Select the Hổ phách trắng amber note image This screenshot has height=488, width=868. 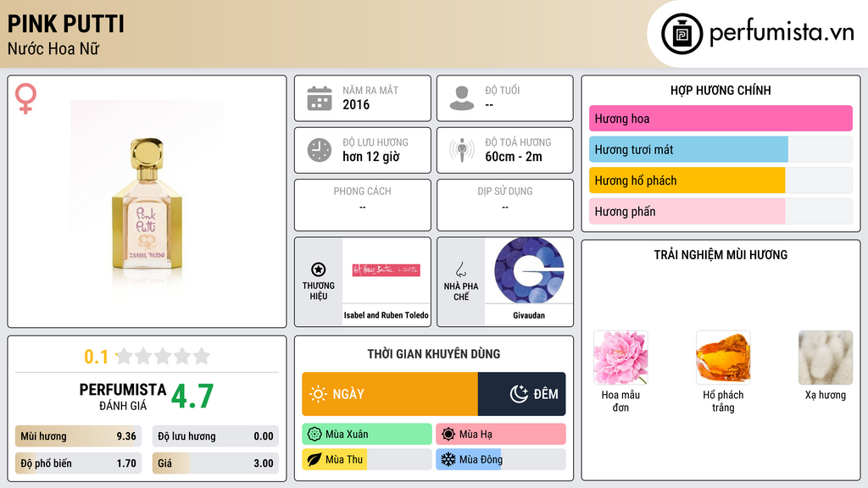[x=723, y=358]
